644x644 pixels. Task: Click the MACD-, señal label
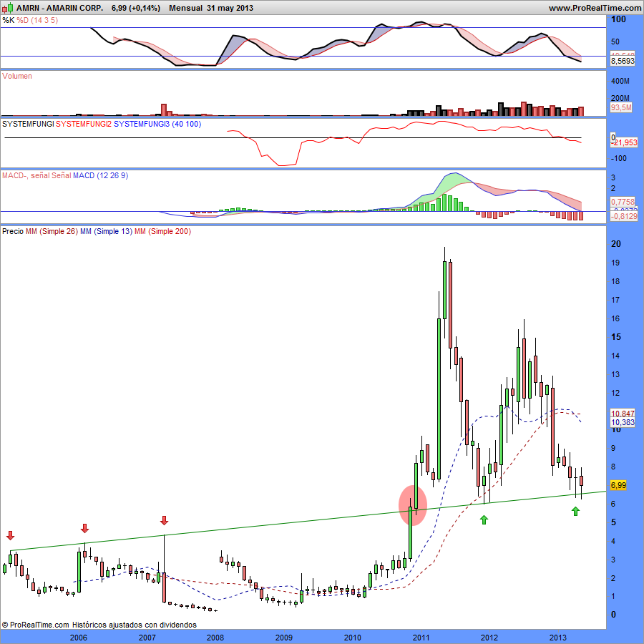click(26, 175)
